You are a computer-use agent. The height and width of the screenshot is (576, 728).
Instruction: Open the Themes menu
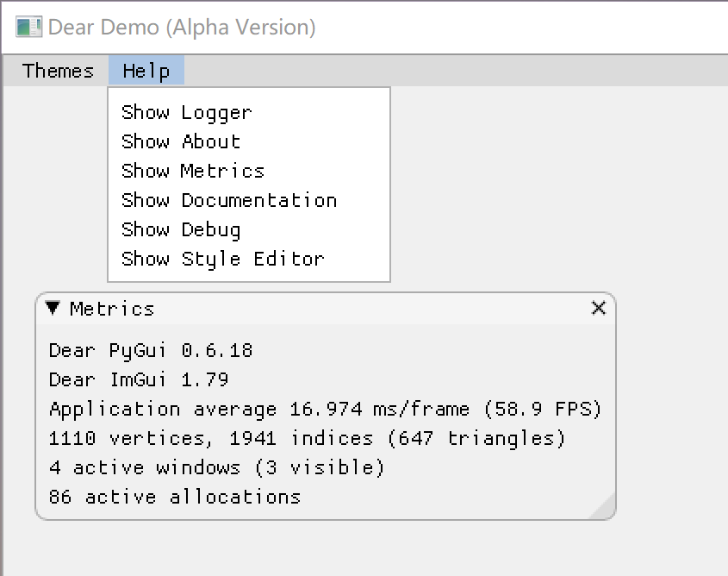point(58,71)
